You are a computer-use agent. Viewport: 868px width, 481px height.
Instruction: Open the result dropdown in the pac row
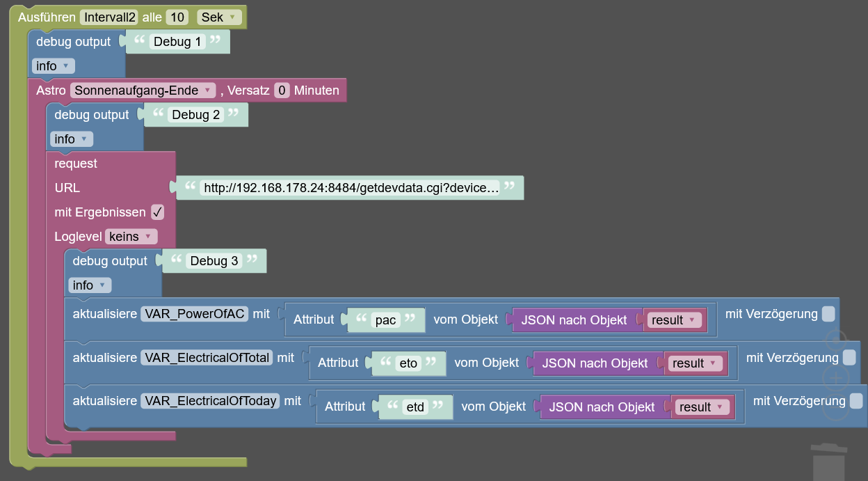[675, 320]
